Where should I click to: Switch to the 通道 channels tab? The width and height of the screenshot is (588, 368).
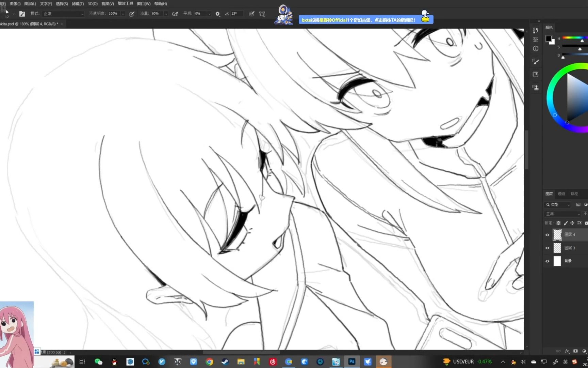click(x=561, y=194)
